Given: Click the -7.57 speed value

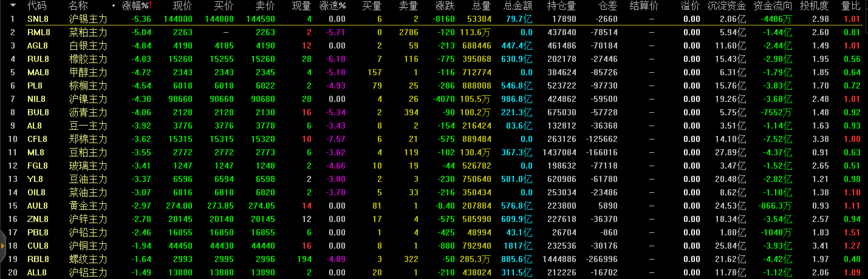Looking at the screenshot, I should pyautogui.click(x=336, y=139).
